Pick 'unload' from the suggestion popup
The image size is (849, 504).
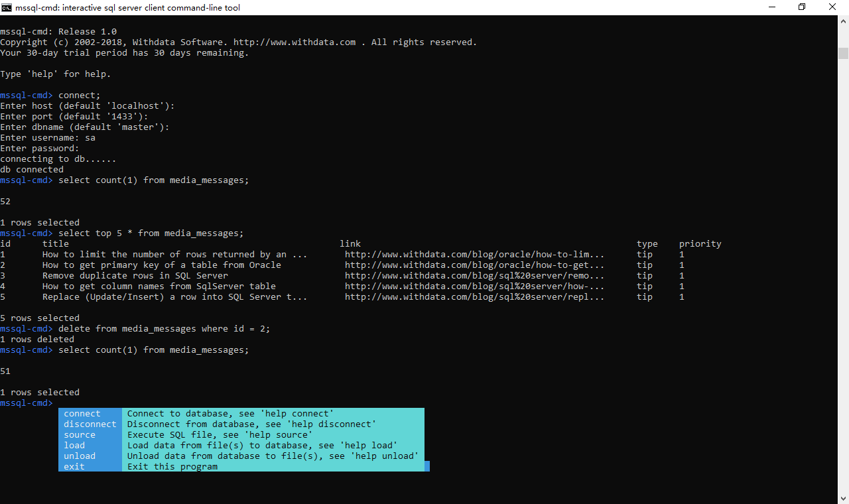tap(80, 456)
